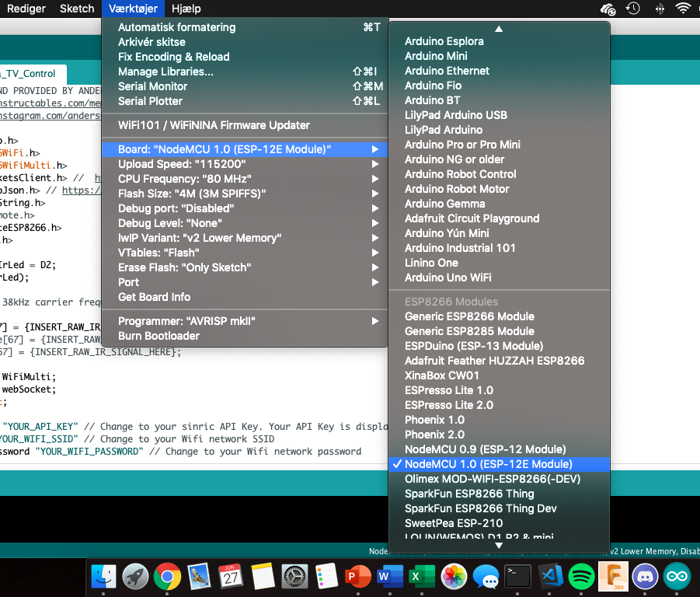
Task: Launch PowerPoint from the dock
Action: [358, 577]
